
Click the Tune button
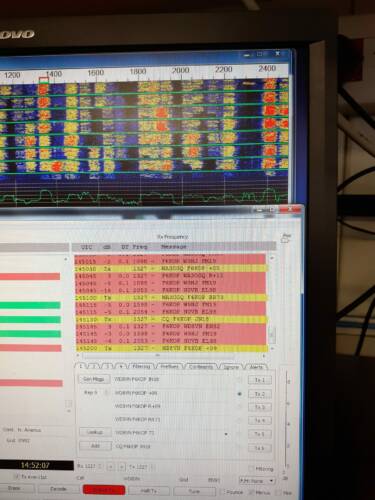point(194,491)
